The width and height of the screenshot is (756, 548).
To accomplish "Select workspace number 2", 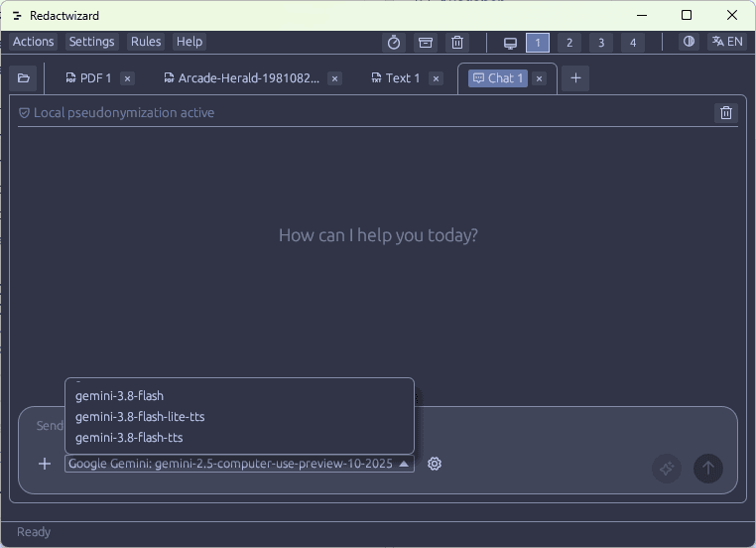I will coord(569,43).
